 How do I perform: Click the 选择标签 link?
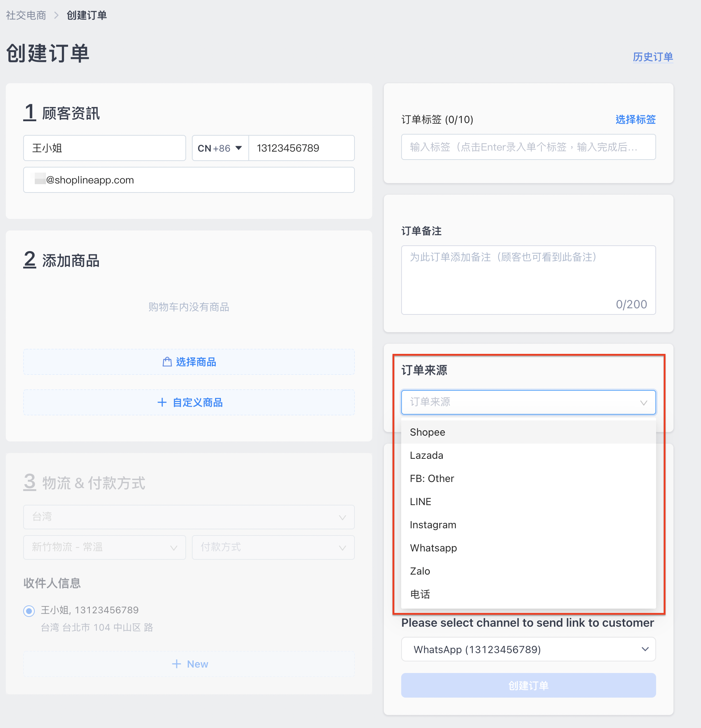pyautogui.click(x=635, y=119)
